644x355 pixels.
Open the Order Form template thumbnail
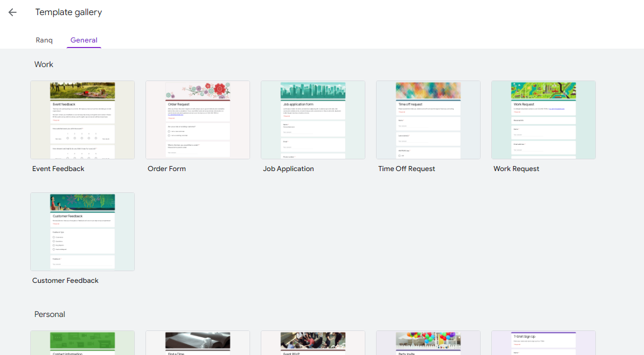point(198,120)
